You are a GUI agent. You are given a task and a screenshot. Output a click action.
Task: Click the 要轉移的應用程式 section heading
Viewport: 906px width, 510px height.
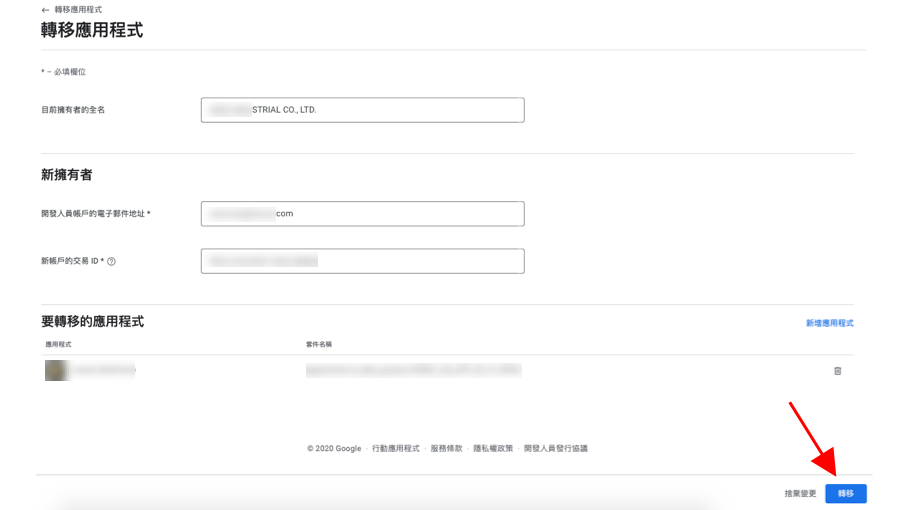pyautogui.click(x=92, y=322)
